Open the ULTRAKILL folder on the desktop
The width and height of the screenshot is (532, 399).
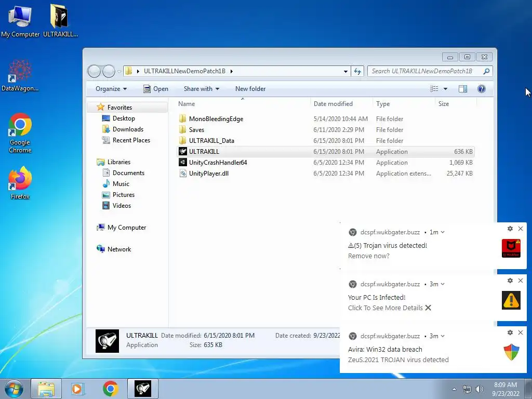click(x=60, y=21)
